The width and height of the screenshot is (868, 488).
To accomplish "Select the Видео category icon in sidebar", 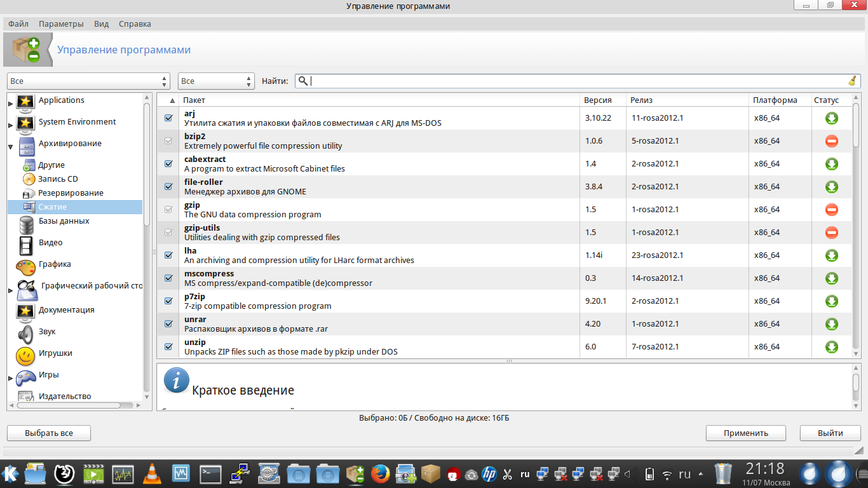I will point(26,243).
